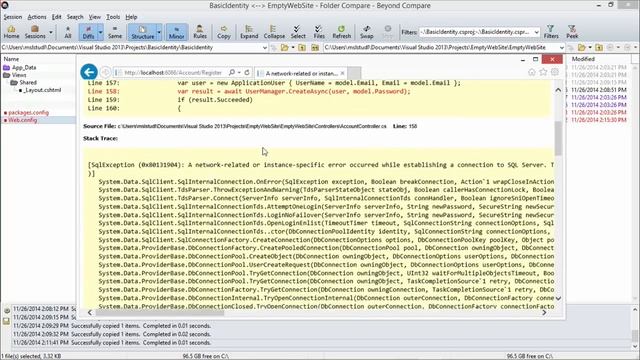The image size is (640, 360).
Task: Select the 'A network-related' browser tab
Action: [x=301, y=73]
